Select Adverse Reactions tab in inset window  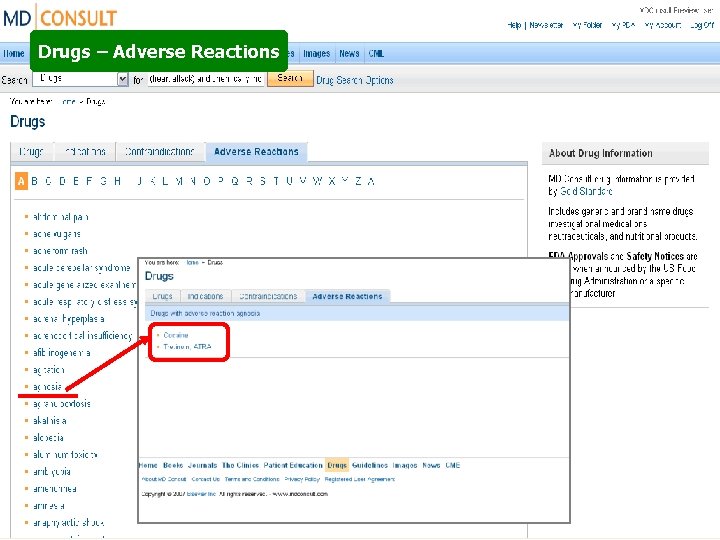[347, 296]
